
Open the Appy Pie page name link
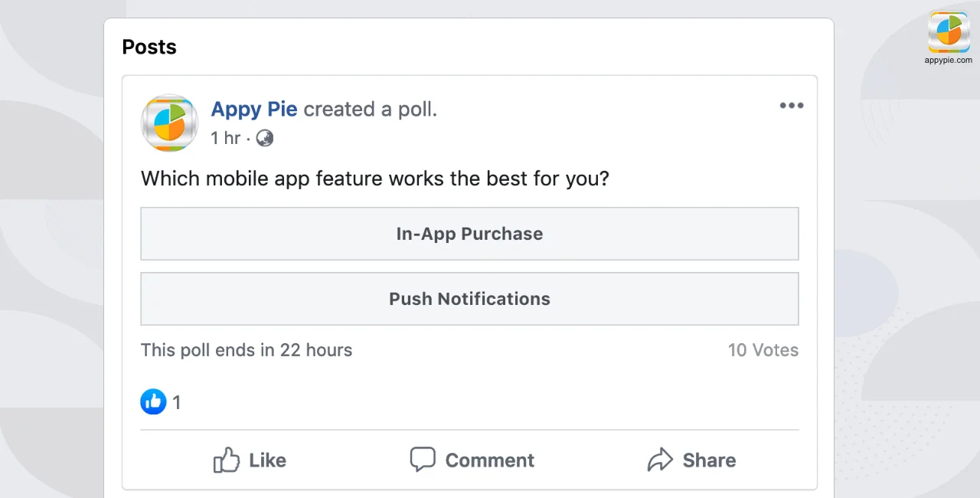tap(254, 110)
